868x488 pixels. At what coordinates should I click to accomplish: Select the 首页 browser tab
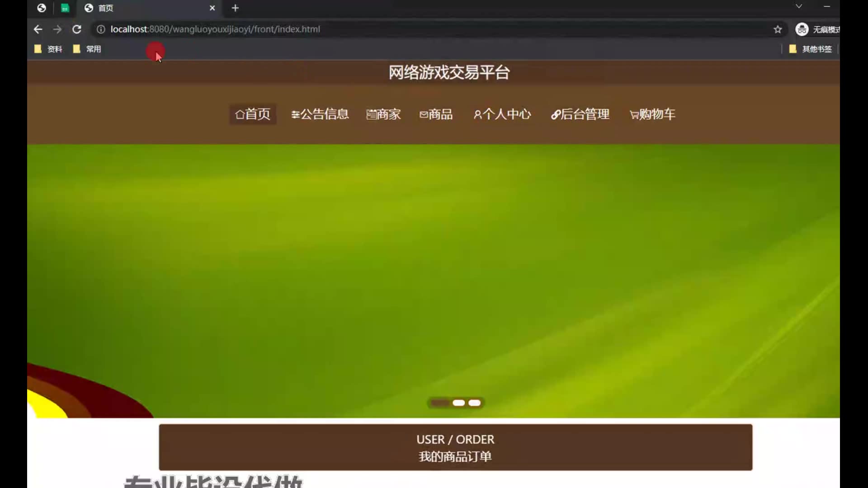149,8
